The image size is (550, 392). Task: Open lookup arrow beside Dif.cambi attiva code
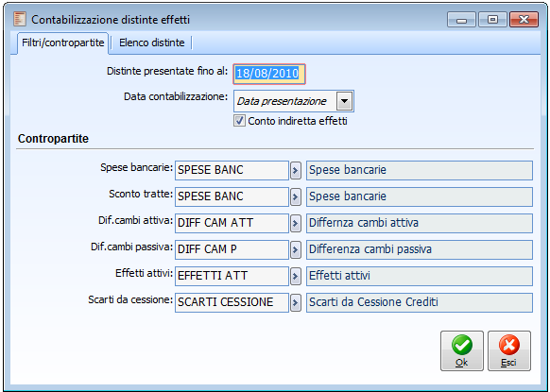(x=296, y=223)
